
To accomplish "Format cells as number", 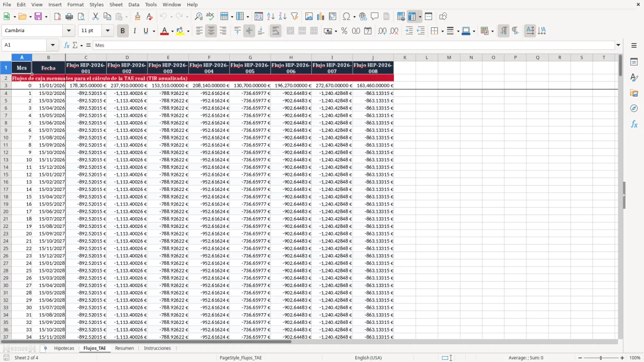I will [x=356, y=31].
